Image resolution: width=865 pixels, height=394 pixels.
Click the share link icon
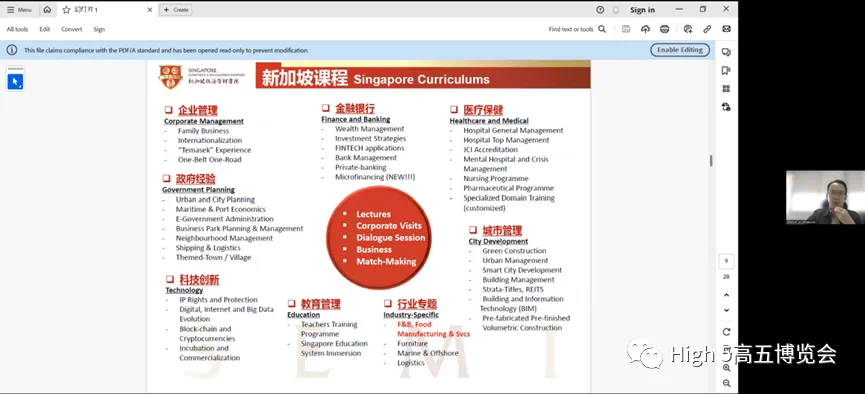(x=707, y=29)
